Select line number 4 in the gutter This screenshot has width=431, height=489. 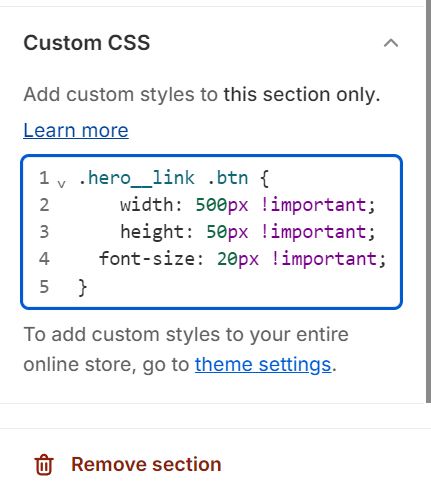[x=44, y=259]
